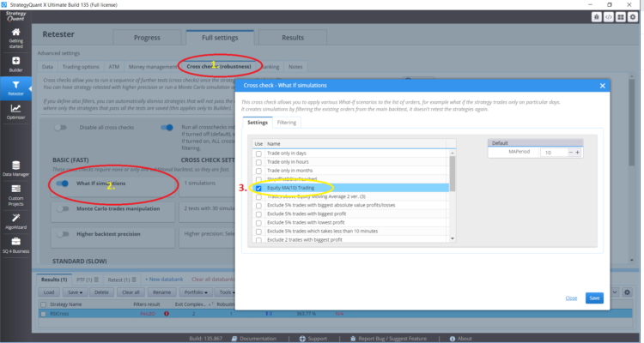This screenshot has width=644, height=343.
Task: Open the Filtering tab in dialog
Action: 287,123
